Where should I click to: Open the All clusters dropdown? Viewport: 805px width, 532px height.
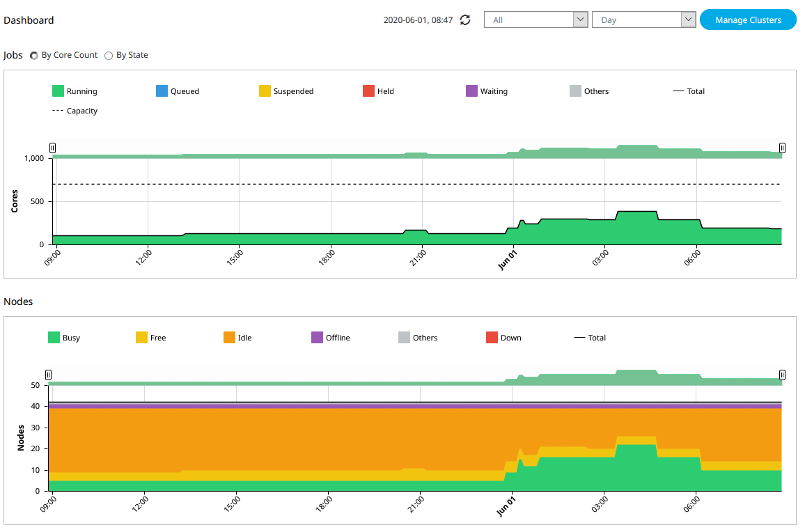536,20
